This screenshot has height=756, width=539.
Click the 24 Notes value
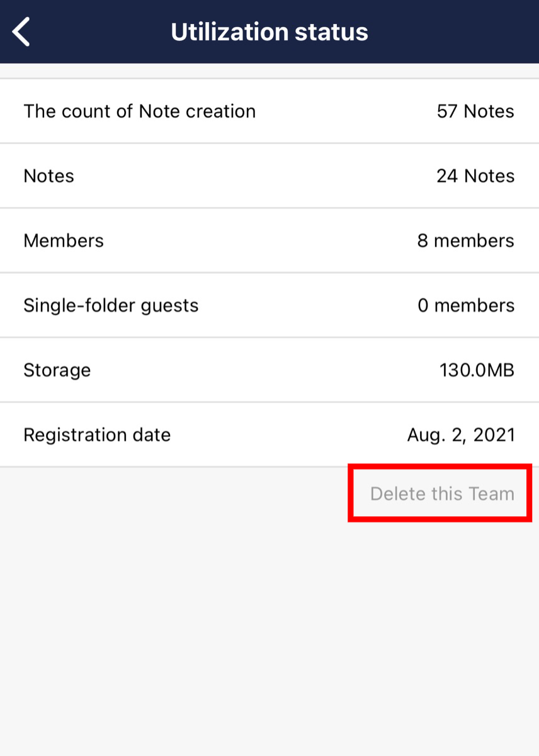[475, 176]
